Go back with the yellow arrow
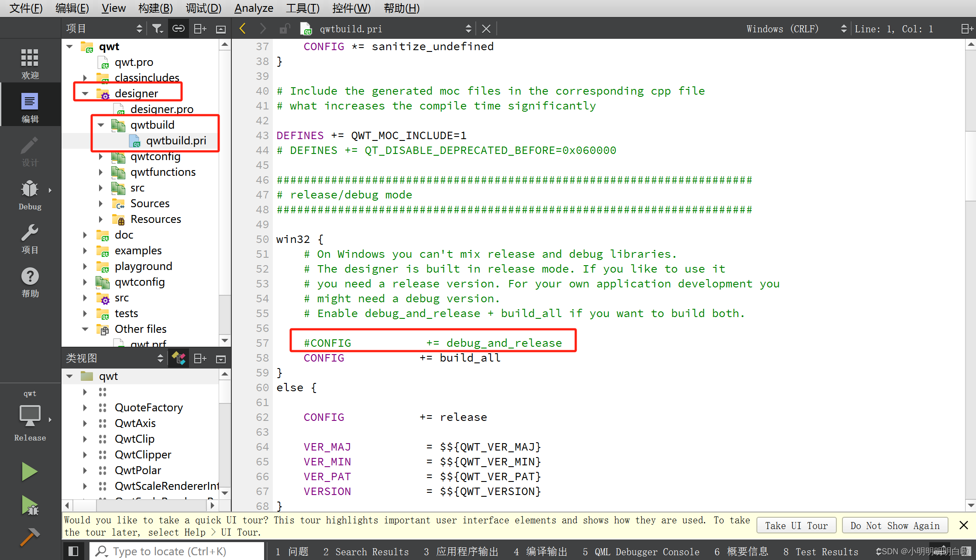Image resolution: width=976 pixels, height=560 pixels. (x=243, y=29)
